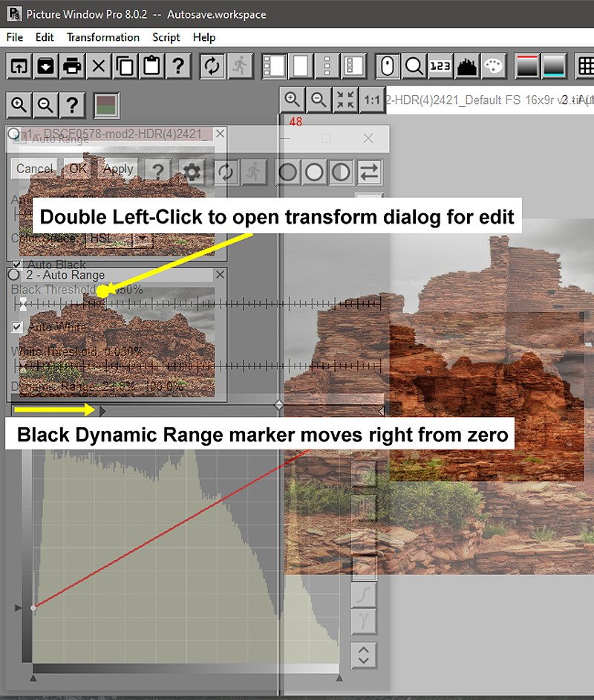Click the Print icon in the toolbar
594x700 pixels.
point(72,66)
